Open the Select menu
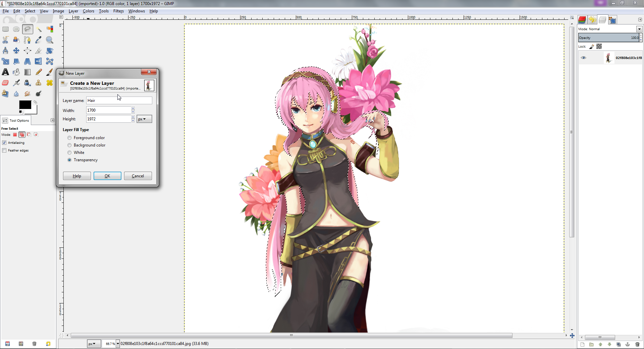 tap(30, 11)
